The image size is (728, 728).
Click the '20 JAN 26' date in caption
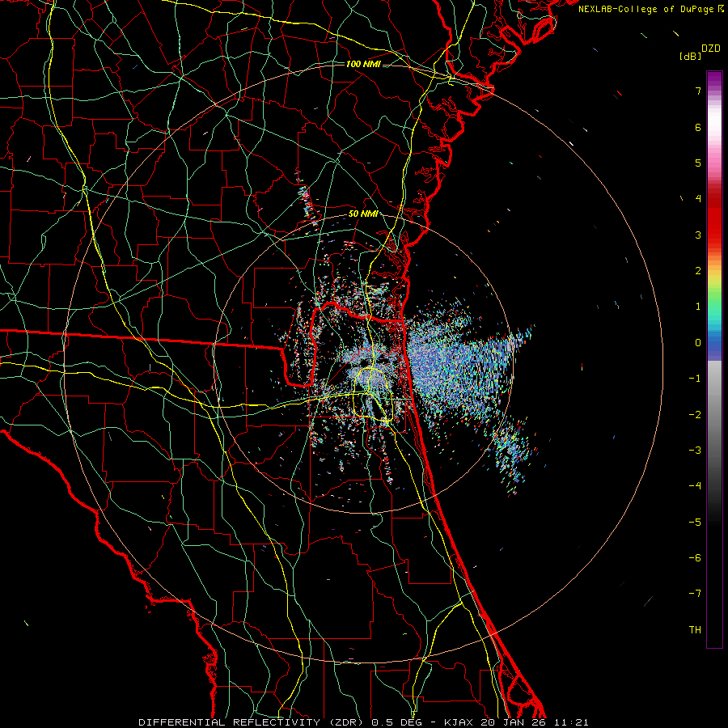514,722
